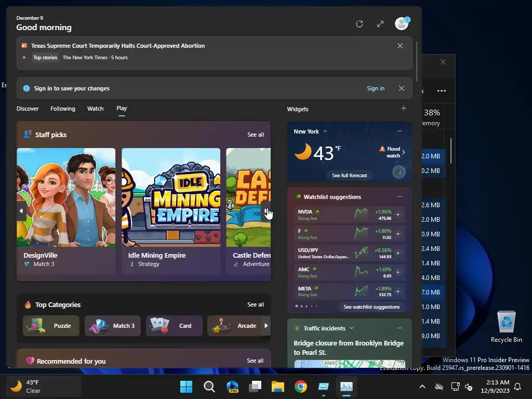Add F stock to watchlist
532x399 pixels.
[x=397, y=234]
